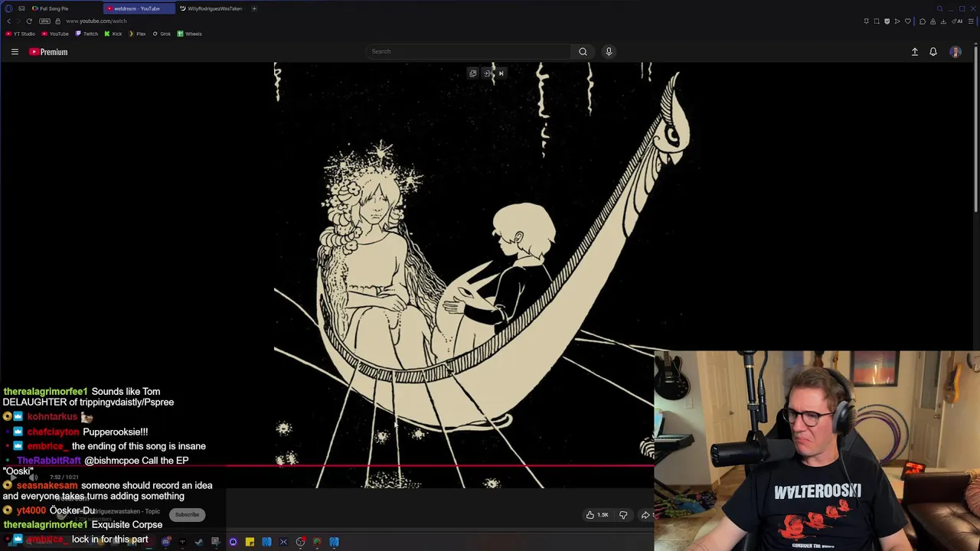Viewport: 980px width, 551px height.
Task: Click the YouTube Premium logo
Action: point(48,51)
